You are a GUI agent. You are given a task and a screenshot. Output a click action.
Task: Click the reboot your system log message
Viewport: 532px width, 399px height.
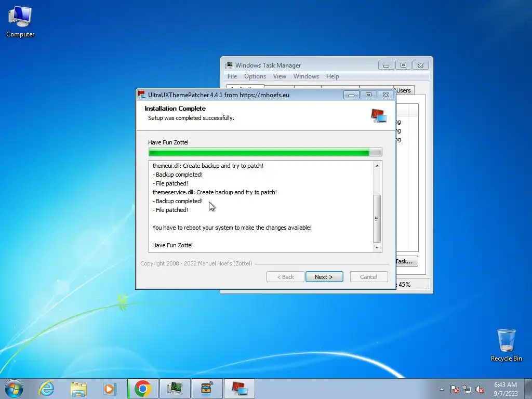tap(232, 228)
